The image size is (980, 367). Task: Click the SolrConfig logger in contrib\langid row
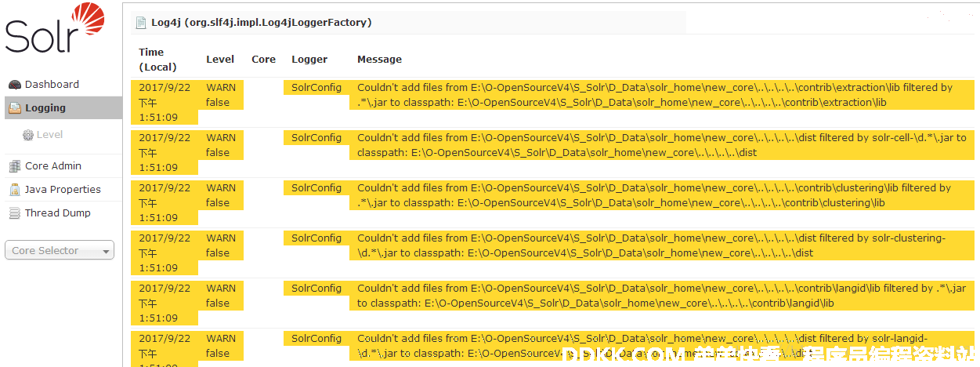pos(316,289)
